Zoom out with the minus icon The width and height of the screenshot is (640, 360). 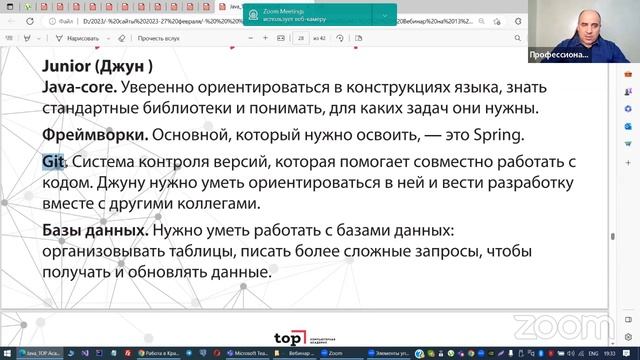pyautogui.click(x=251, y=38)
